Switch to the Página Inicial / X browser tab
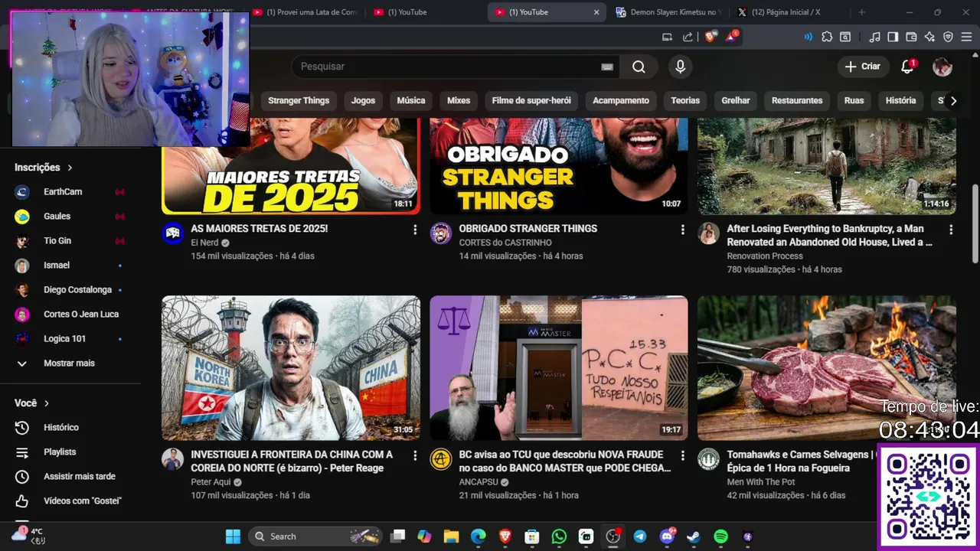Screen dimensions: 980x551 [787, 12]
